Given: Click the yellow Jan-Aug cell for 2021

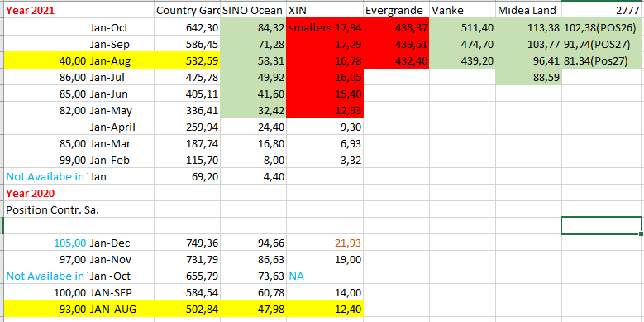Looking at the screenshot, I should (122, 61).
